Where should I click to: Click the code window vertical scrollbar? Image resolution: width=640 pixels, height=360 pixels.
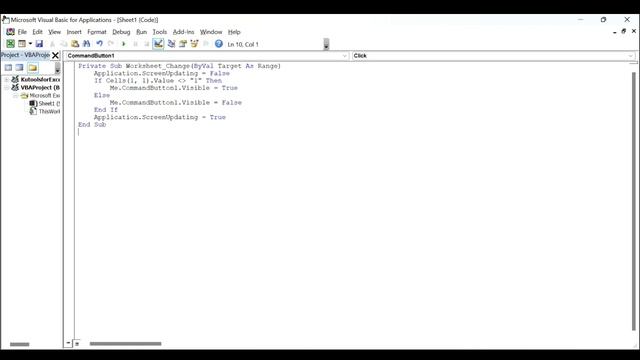[x=633, y=201]
